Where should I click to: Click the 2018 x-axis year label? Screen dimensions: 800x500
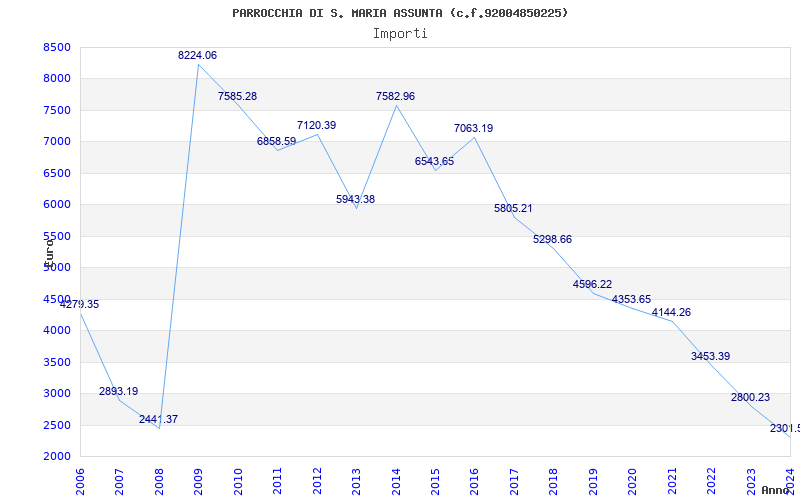click(554, 482)
